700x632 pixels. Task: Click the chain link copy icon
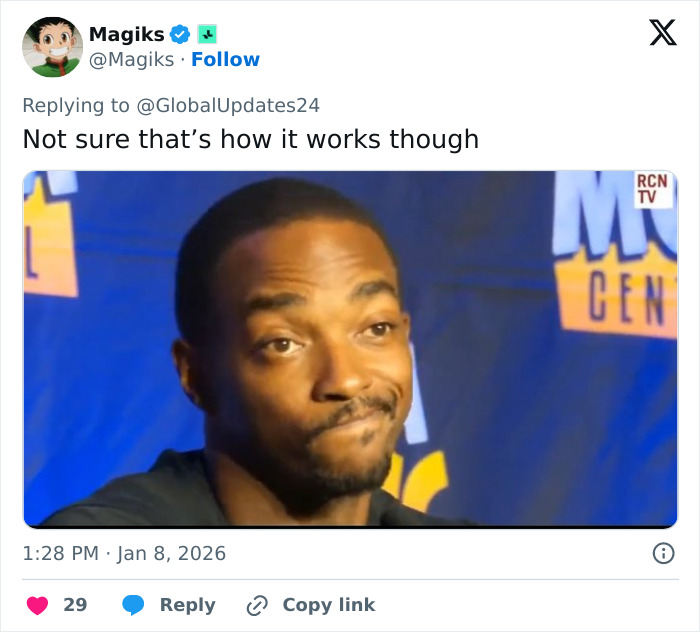click(x=257, y=605)
